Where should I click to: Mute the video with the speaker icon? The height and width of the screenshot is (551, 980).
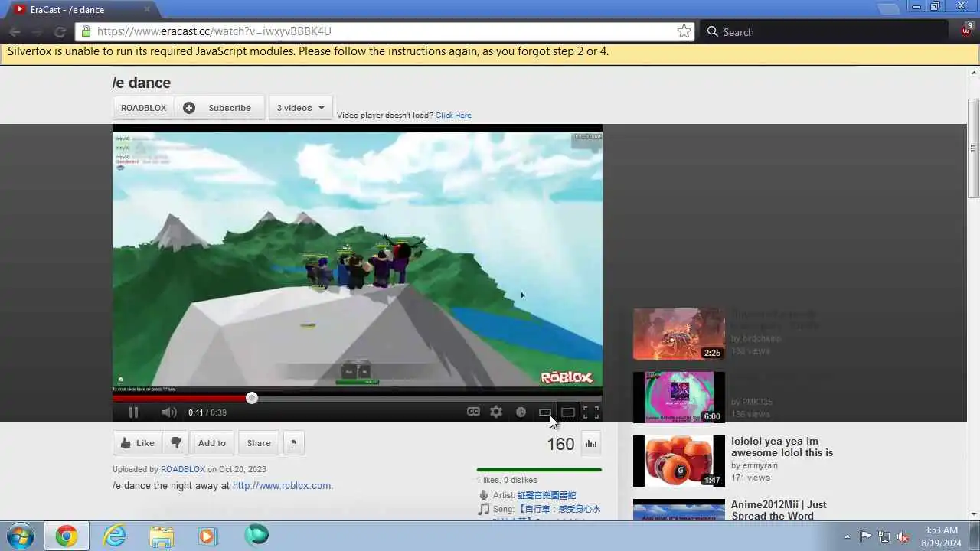(x=169, y=412)
